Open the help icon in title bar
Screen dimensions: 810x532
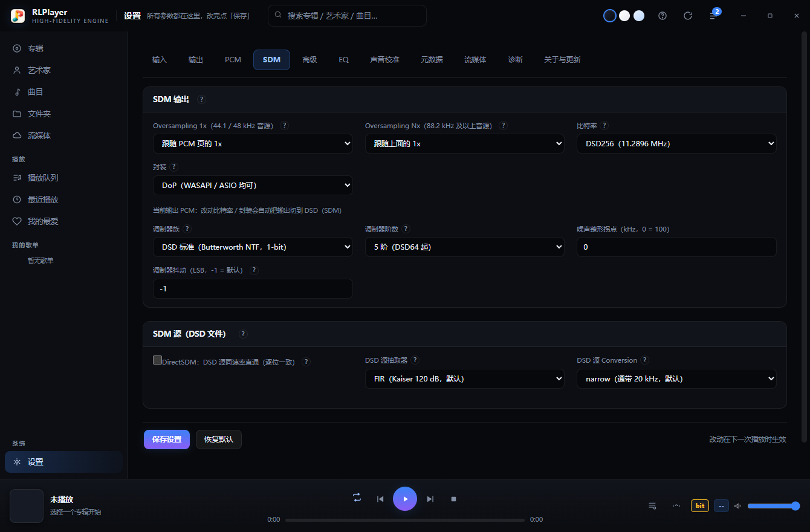(663, 16)
